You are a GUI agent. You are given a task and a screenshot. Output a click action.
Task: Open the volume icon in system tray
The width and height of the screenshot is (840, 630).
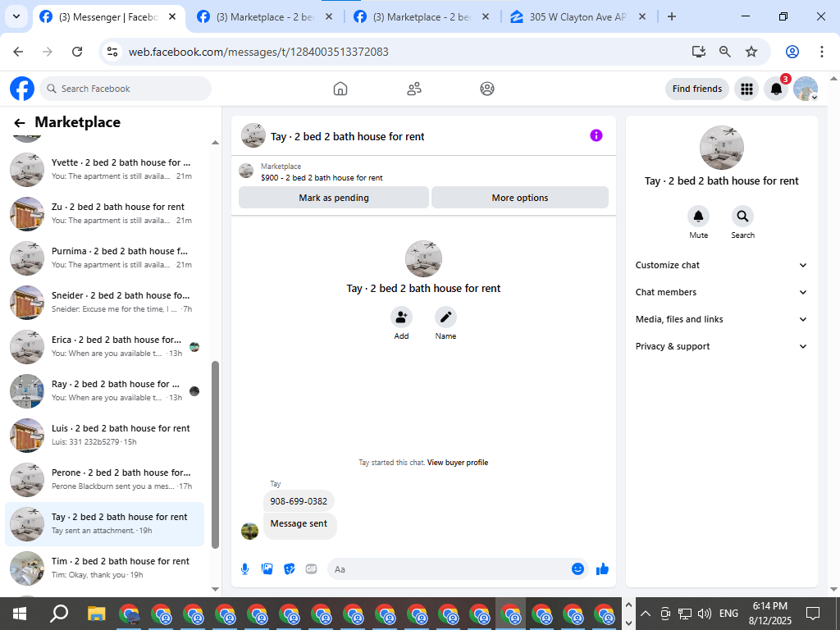[705, 614]
